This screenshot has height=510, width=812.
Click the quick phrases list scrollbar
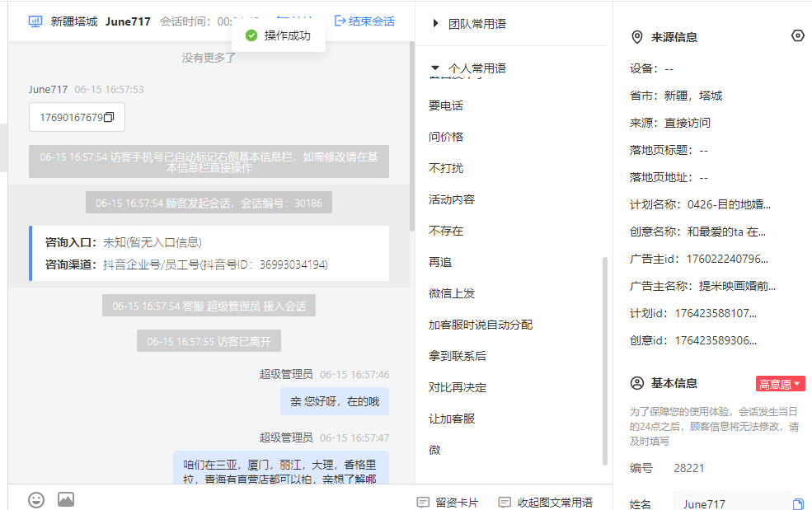pyautogui.click(x=605, y=361)
